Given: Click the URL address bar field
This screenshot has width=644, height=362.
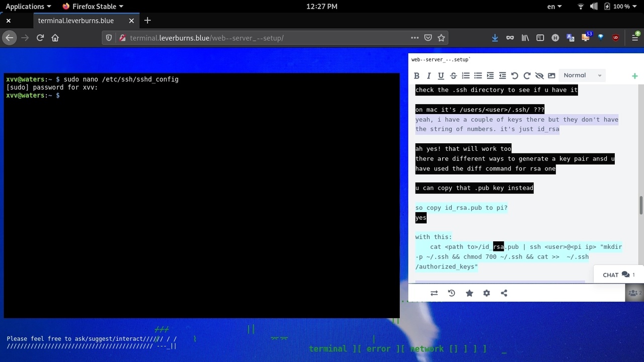Looking at the screenshot, I should point(267,38).
